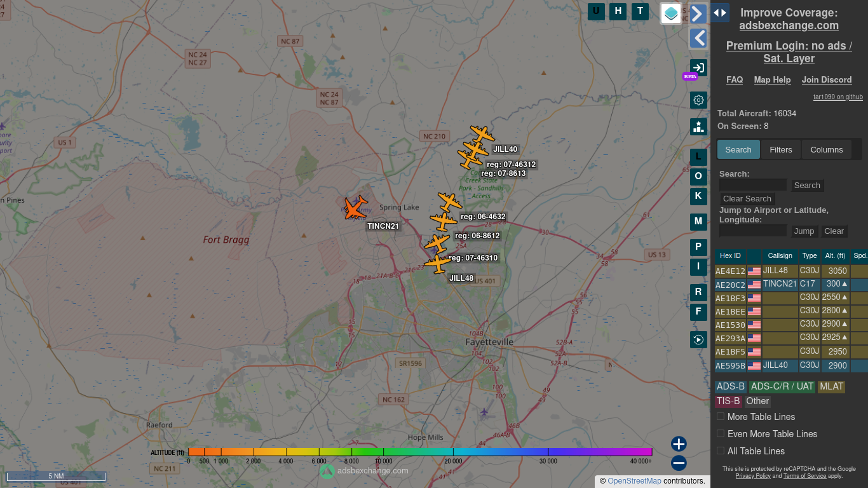Viewport: 868px width, 488px height.
Task: Toggle the O map button
Action: 698,177
